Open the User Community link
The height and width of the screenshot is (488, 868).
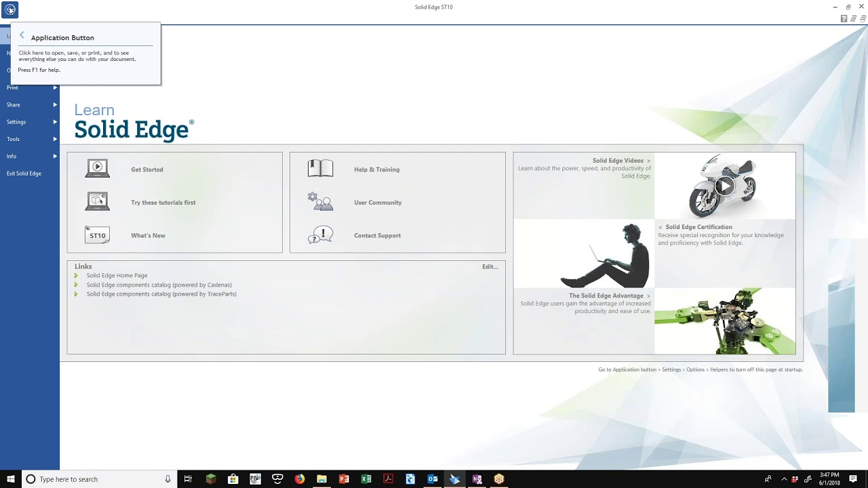coord(378,203)
